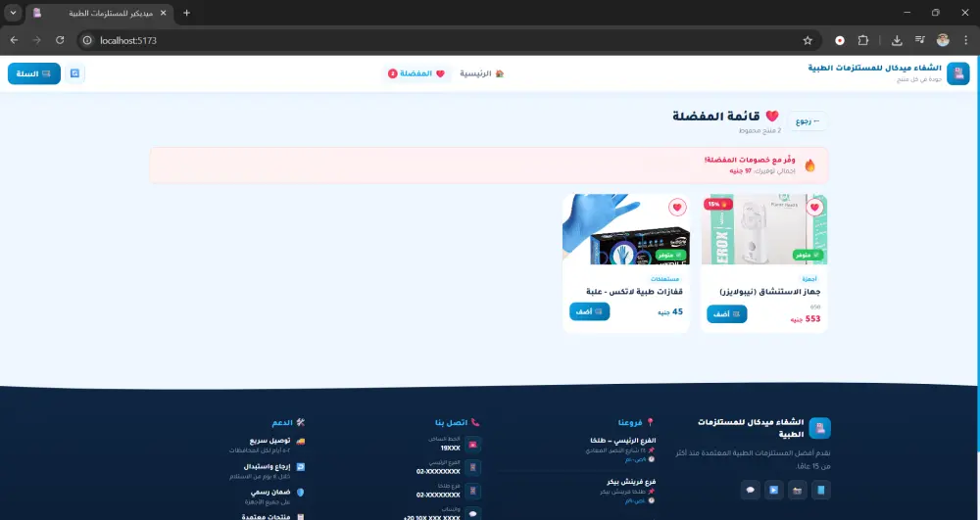
Task: Click الشفاء ميديكال store name in header
Action: click(874, 68)
